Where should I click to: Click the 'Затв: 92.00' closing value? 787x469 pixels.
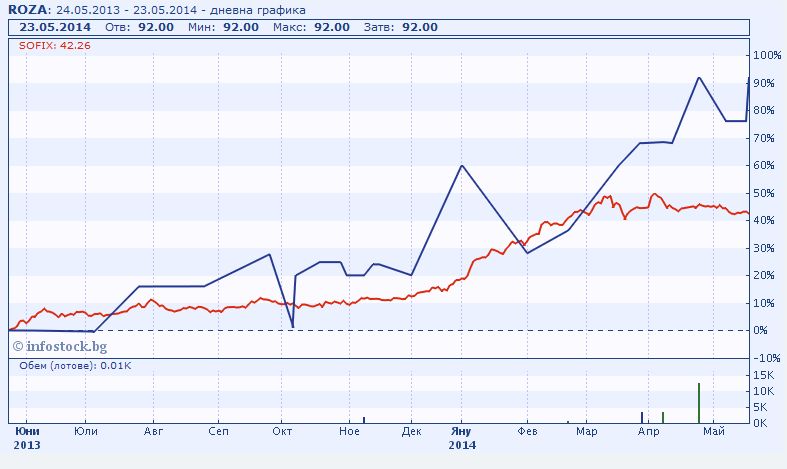tap(401, 27)
